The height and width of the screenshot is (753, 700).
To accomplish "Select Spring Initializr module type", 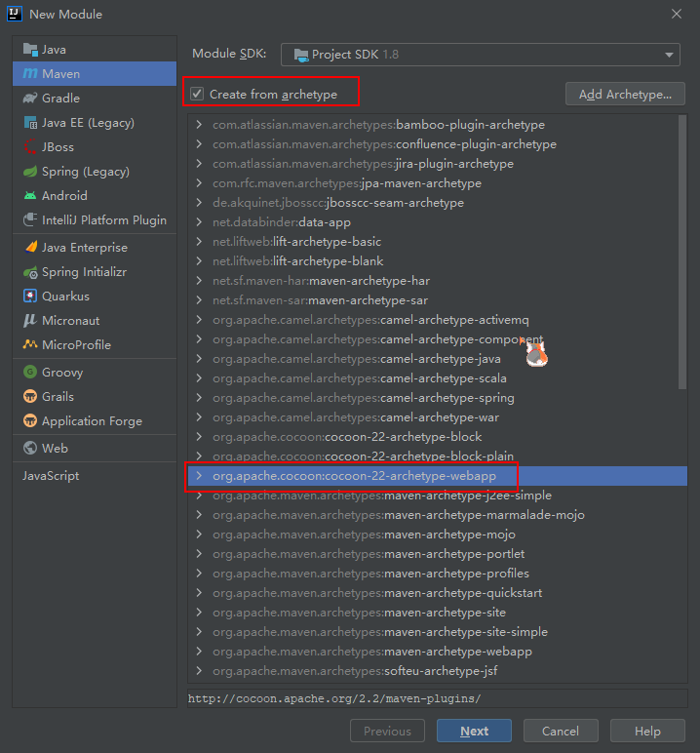I will click(x=95, y=272).
